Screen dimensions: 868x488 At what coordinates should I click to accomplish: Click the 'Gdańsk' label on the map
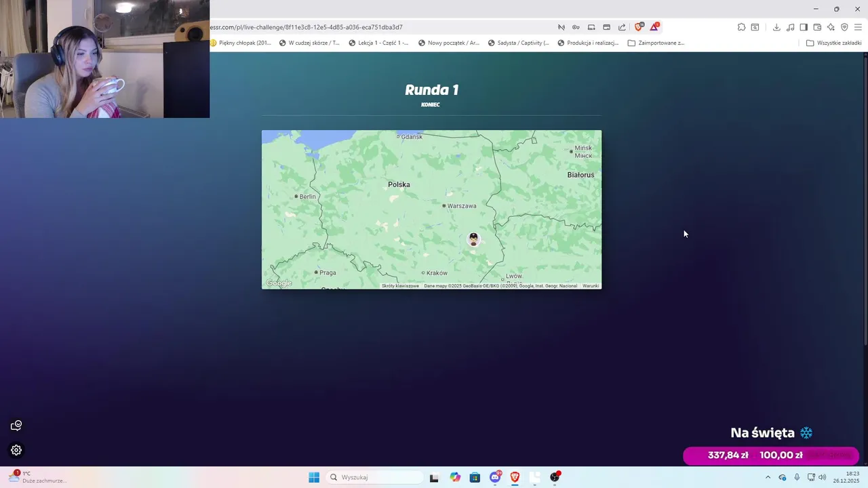(412, 137)
